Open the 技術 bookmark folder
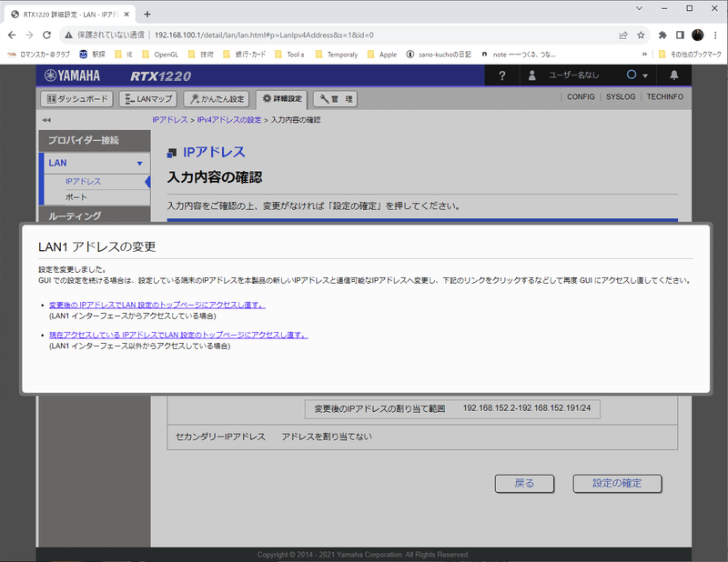Viewport: 728px width, 562px height. pyautogui.click(x=200, y=55)
